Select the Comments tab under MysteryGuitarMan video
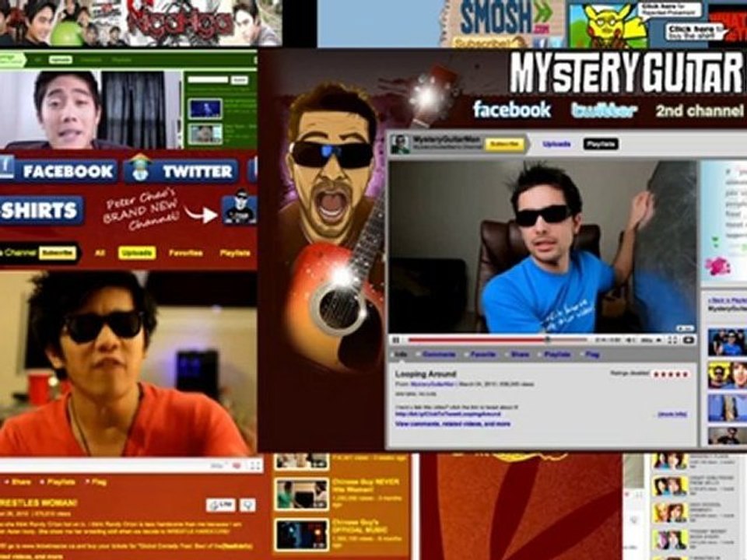 pyautogui.click(x=438, y=355)
